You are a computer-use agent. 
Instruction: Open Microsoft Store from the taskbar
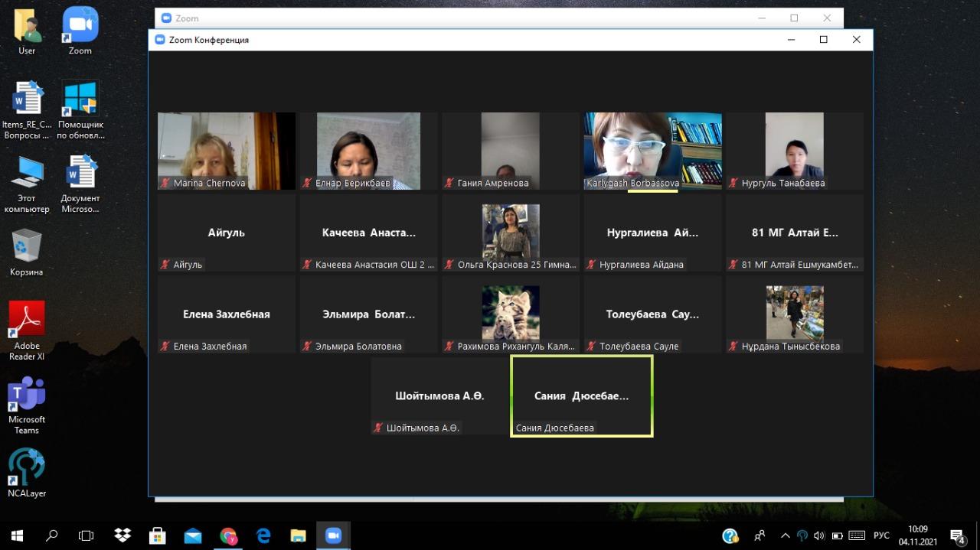click(x=158, y=535)
